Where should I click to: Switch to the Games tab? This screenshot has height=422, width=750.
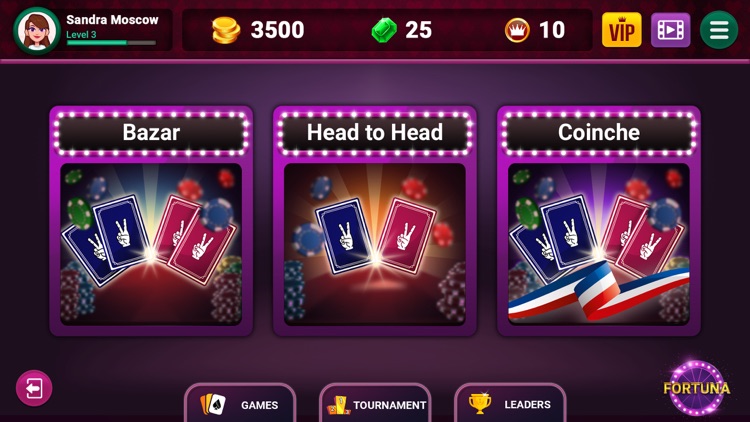(x=240, y=404)
